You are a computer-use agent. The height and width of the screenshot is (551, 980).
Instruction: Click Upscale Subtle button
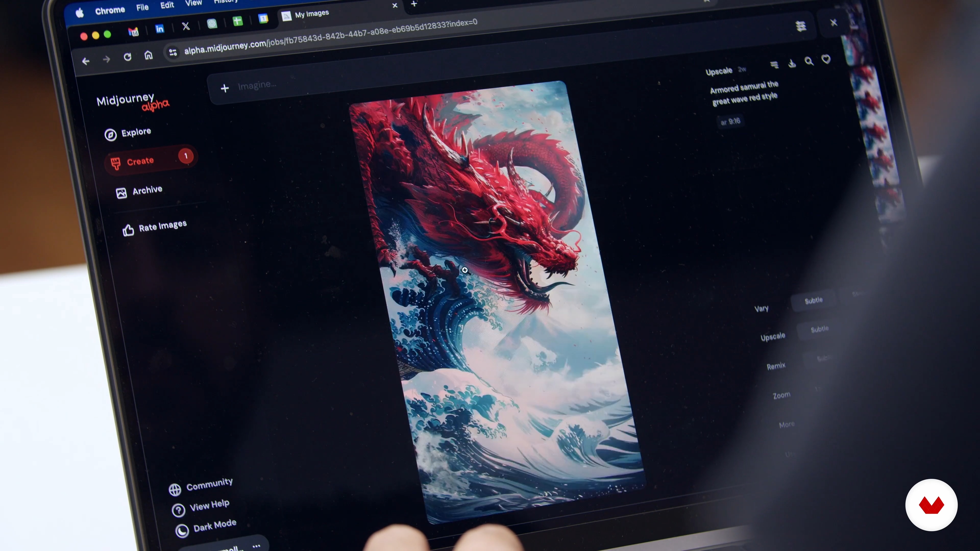(819, 329)
